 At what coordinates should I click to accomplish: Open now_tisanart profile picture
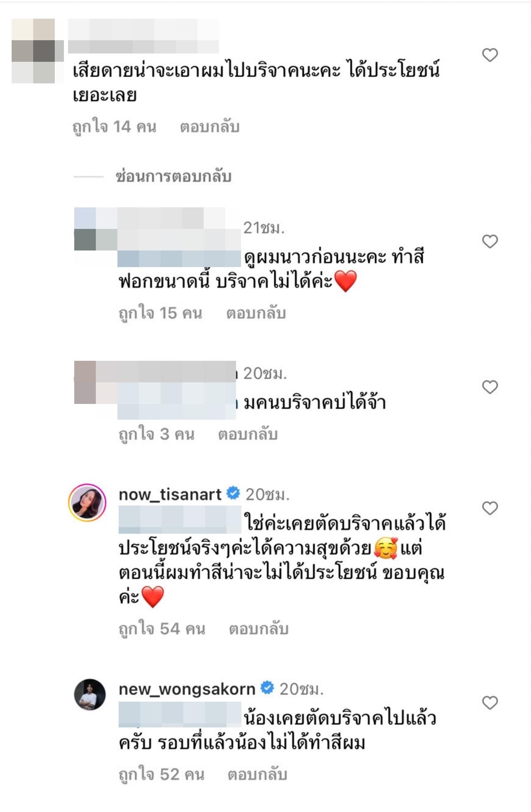87,502
